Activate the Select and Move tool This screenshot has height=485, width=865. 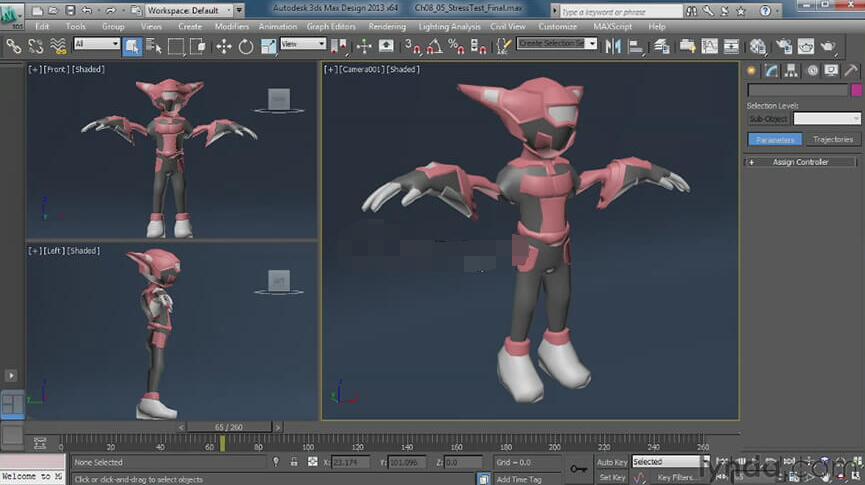[x=223, y=46]
